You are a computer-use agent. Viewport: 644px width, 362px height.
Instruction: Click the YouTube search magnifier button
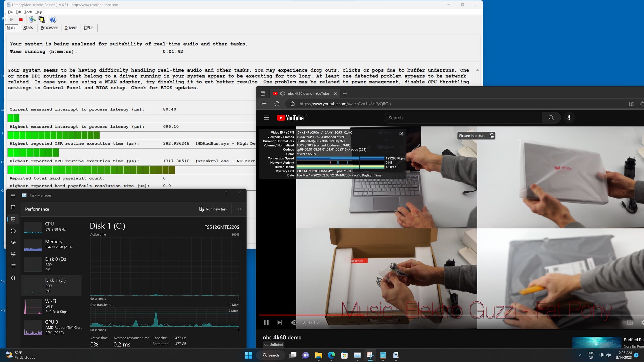(x=551, y=118)
